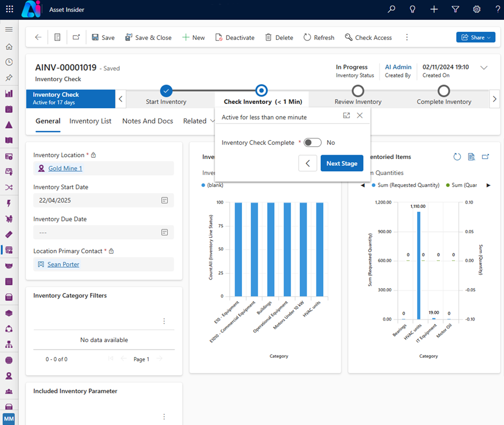Toggle Inventory Check Complete switch
The height and width of the screenshot is (425, 504).
tap(313, 143)
